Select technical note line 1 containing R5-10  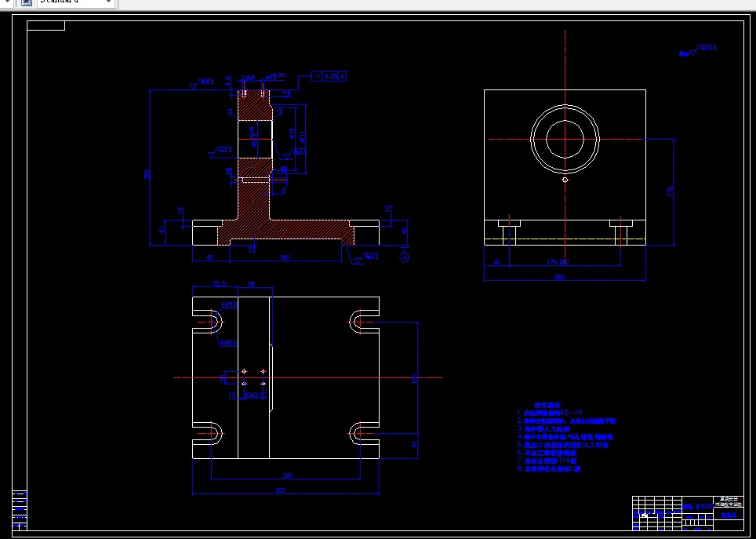coord(550,413)
